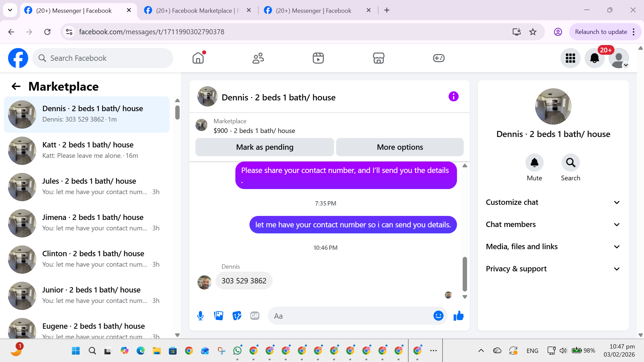Reload the page

point(47,32)
